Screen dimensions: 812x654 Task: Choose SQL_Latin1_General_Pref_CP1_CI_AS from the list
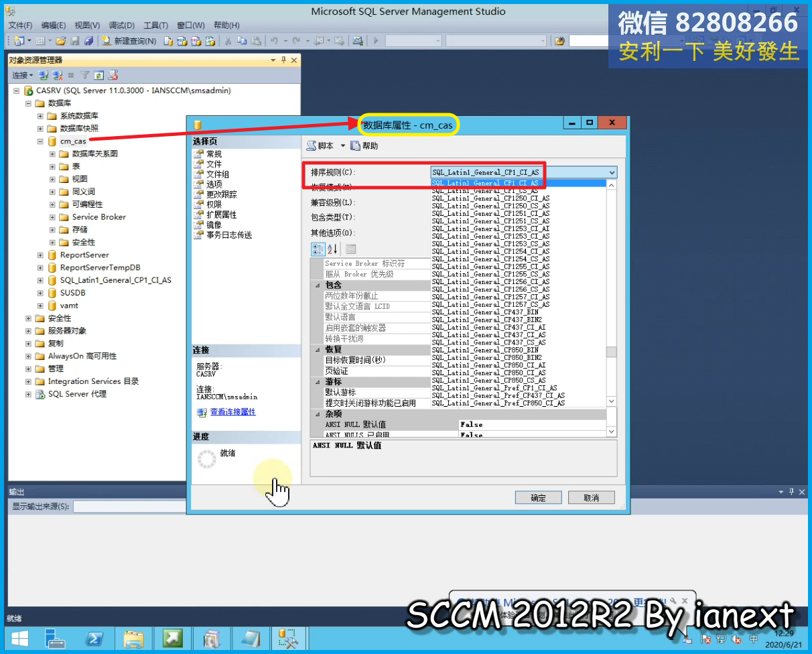click(x=494, y=388)
